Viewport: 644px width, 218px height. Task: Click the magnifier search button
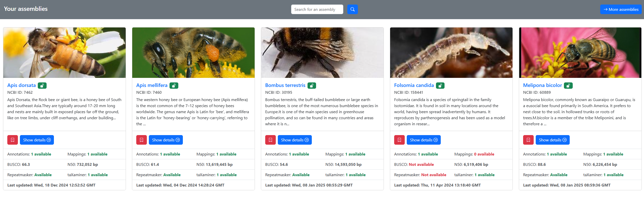click(352, 9)
